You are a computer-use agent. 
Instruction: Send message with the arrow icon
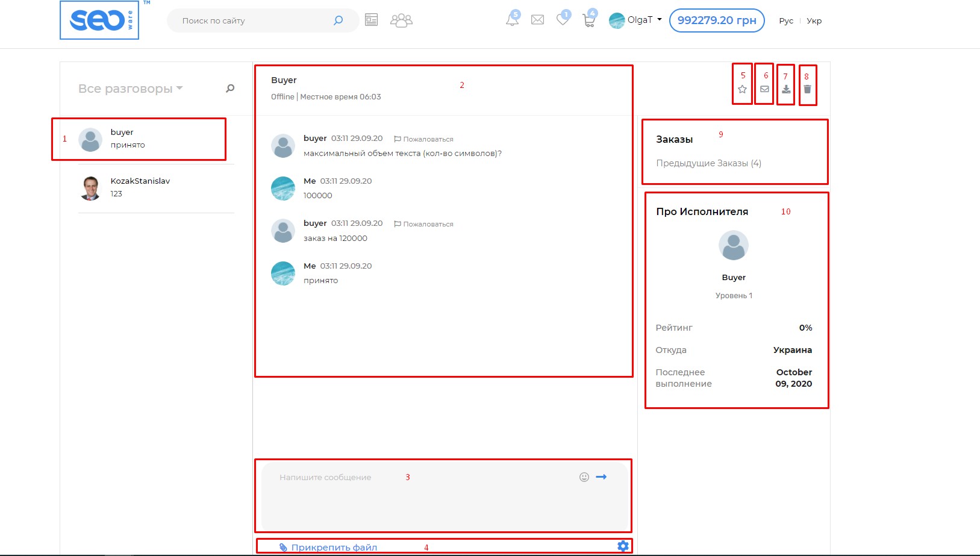[601, 477]
